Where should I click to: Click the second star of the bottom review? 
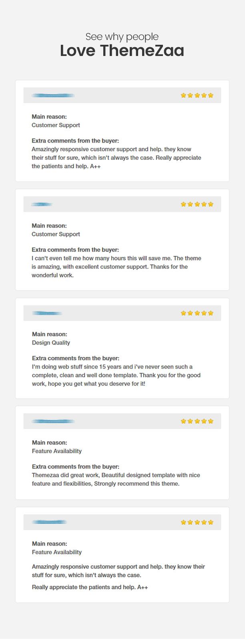(x=190, y=522)
